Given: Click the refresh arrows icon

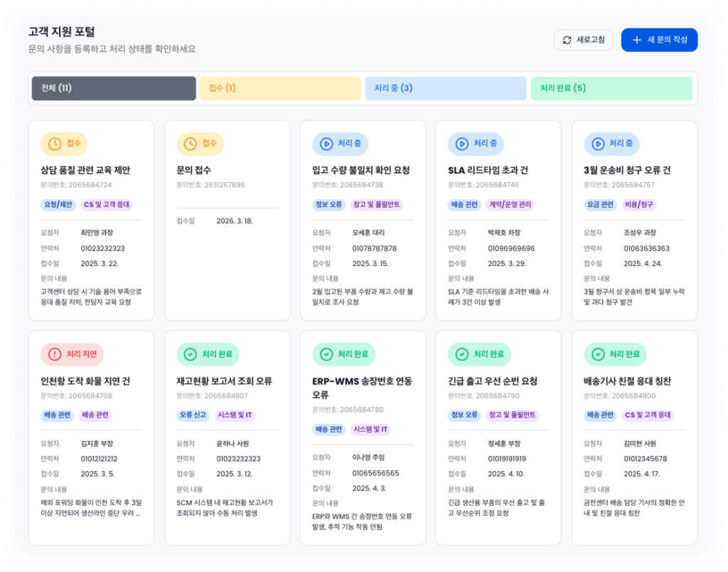Looking at the screenshot, I should [567, 41].
